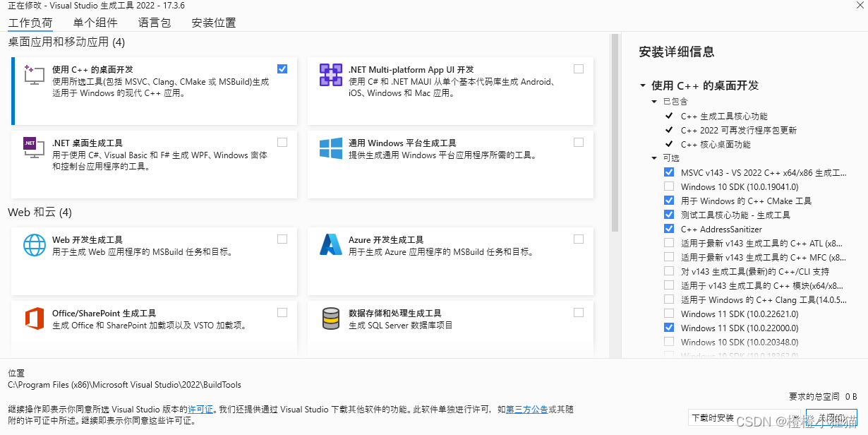Click the 安装详细信息 heading
The width and height of the screenshot is (868, 435).
[x=677, y=52]
